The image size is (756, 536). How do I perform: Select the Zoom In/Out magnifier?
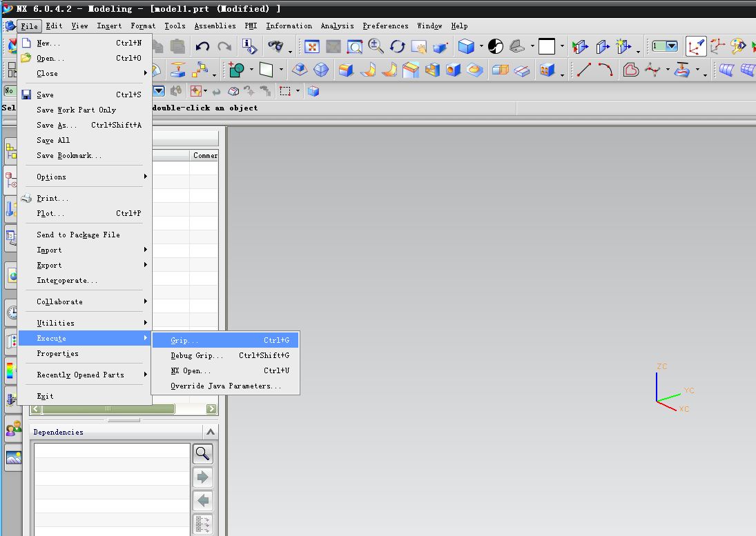click(x=376, y=47)
